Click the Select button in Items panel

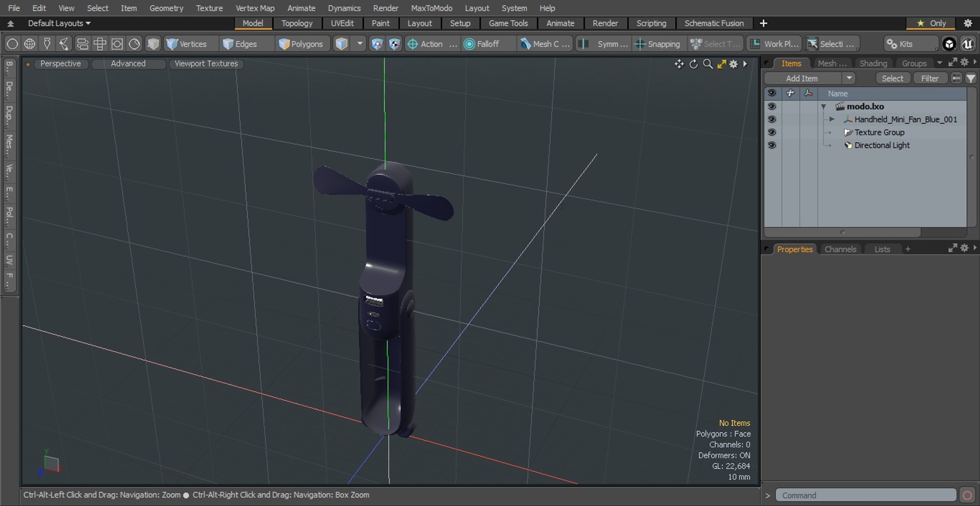pos(892,78)
